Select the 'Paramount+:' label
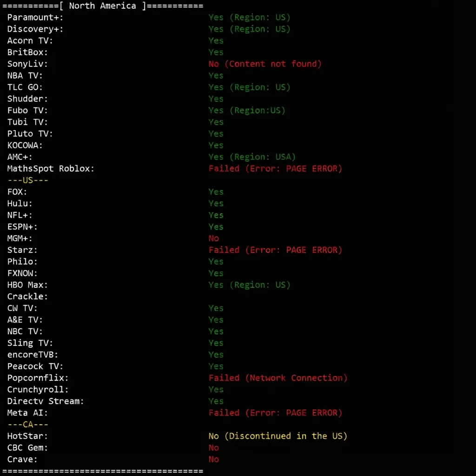The width and height of the screenshot is (476, 476). point(35,17)
